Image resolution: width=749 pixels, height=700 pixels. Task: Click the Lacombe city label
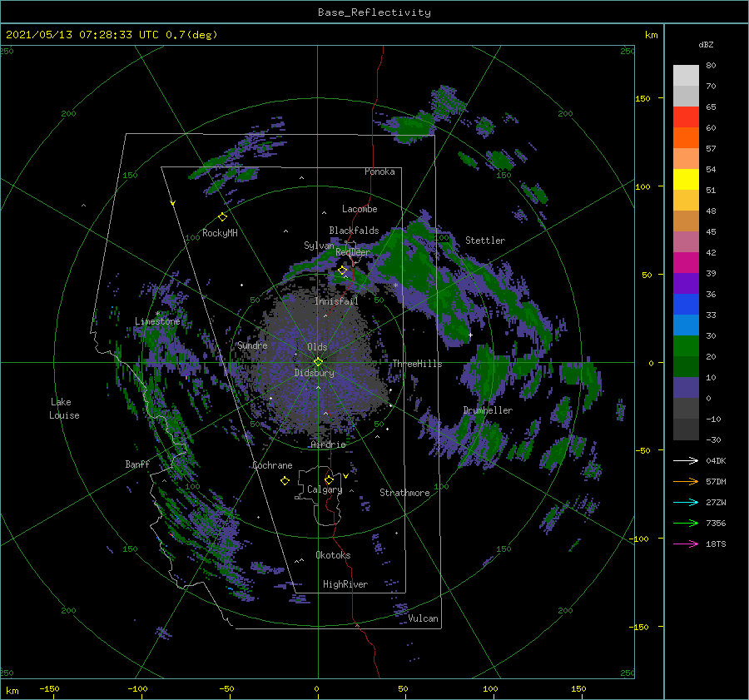click(360, 209)
